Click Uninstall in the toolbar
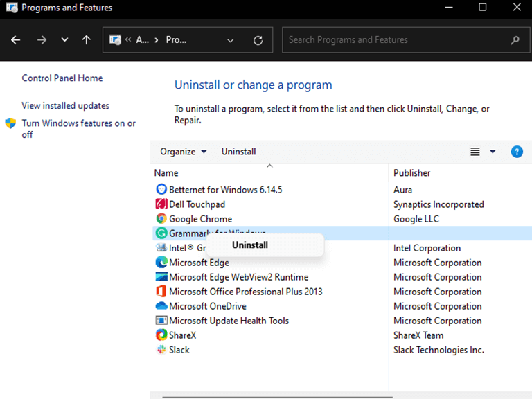This screenshot has height=399, width=532. (238, 152)
